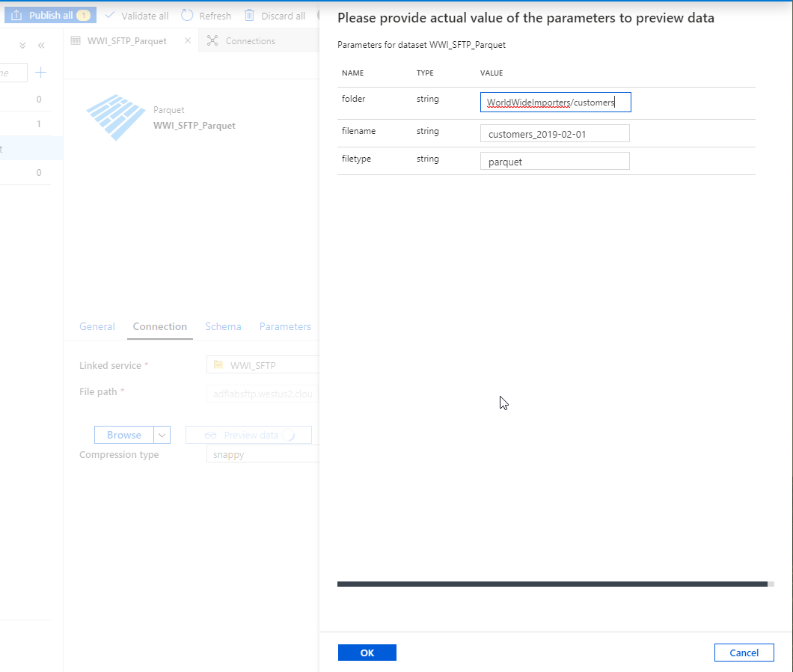Click the Connections network icon
This screenshot has height=672, width=793.
point(212,40)
